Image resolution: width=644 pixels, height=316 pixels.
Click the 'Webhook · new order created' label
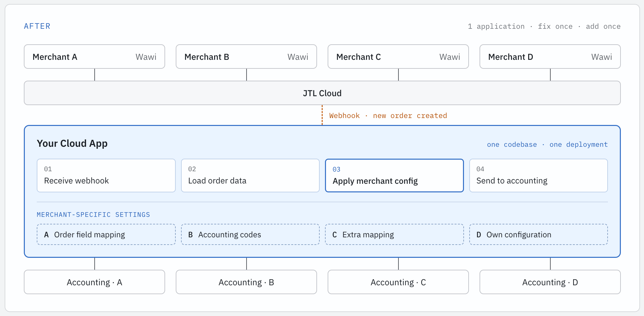pyautogui.click(x=388, y=116)
